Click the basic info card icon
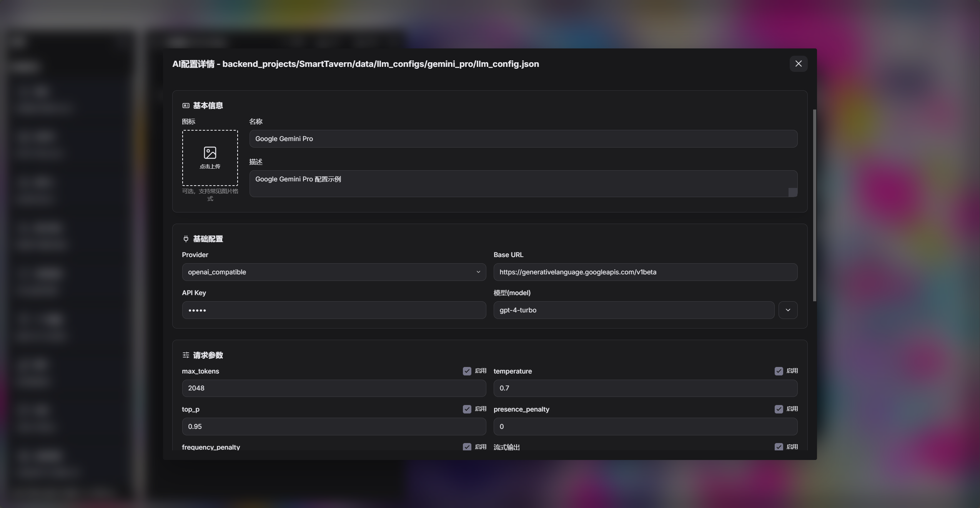This screenshot has height=508, width=980. (186, 106)
